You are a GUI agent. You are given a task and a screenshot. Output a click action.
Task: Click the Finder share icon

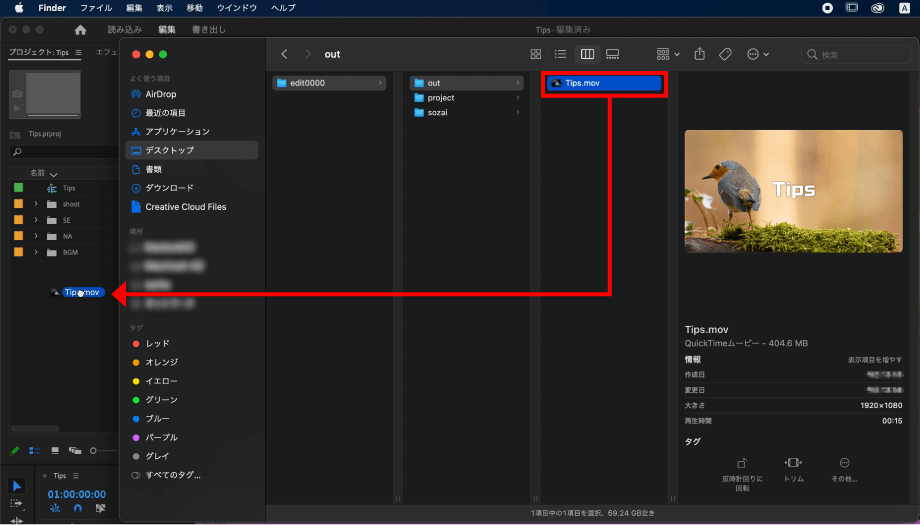click(x=699, y=54)
